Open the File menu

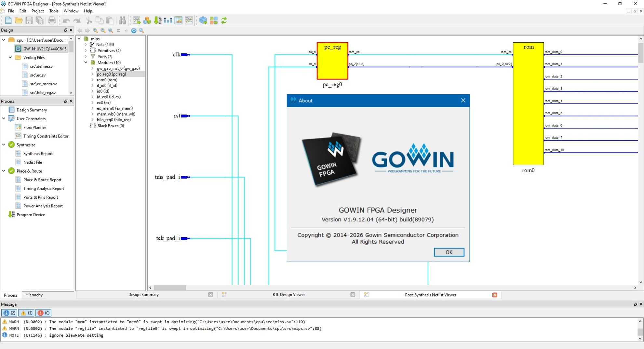click(x=11, y=11)
